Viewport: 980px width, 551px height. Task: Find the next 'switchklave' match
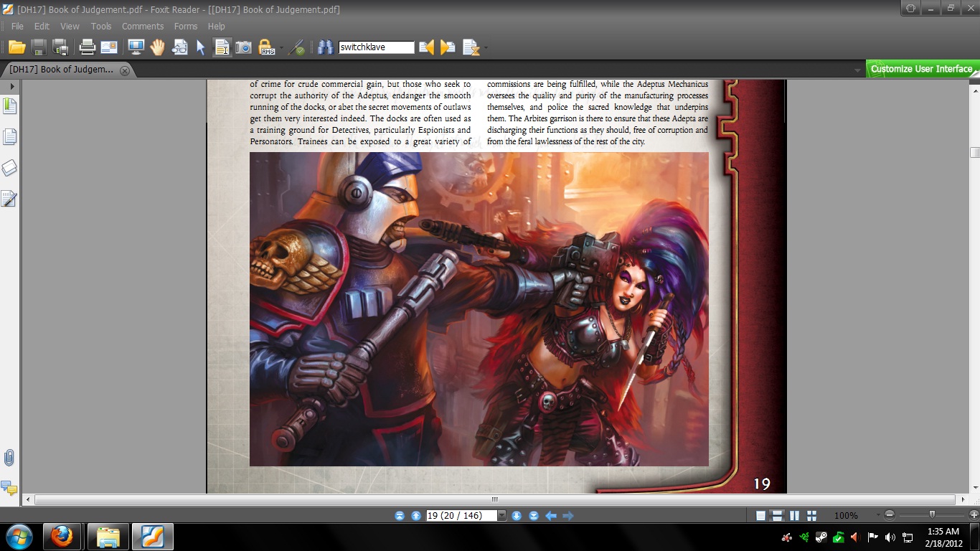click(448, 47)
